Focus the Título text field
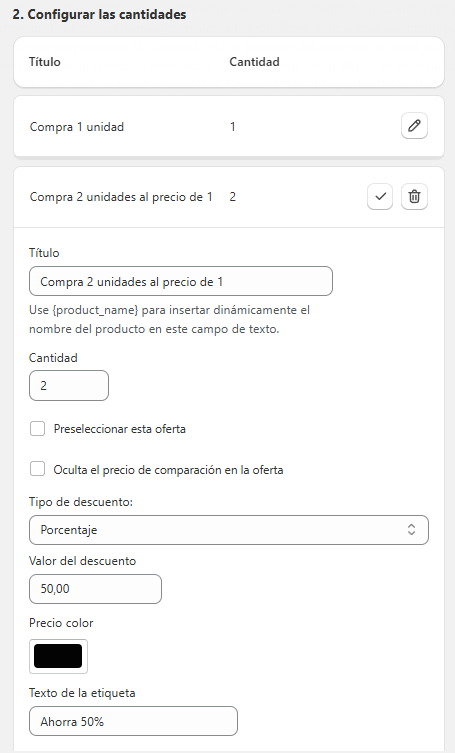The width and height of the screenshot is (455, 753). click(181, 281)
